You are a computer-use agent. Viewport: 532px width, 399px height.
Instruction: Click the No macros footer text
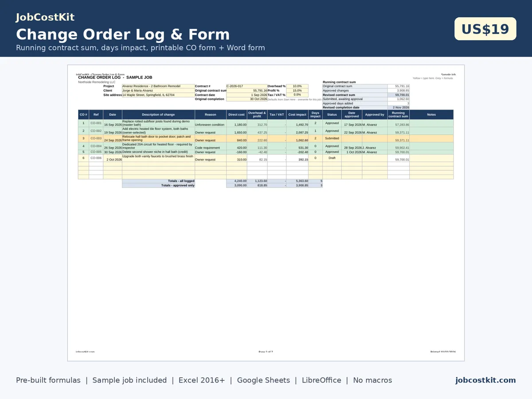372,380
